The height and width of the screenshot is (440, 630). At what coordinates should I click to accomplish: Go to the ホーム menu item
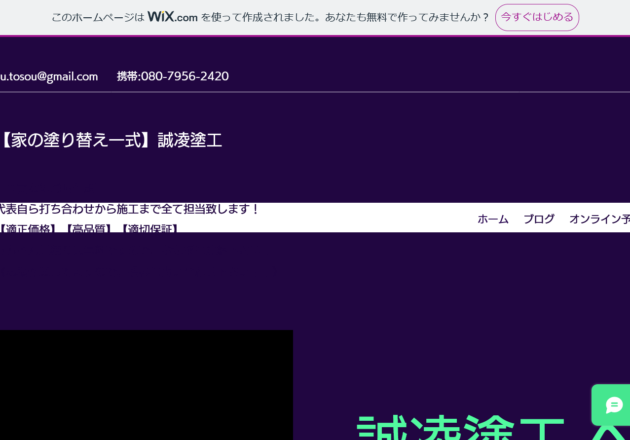point(492,219)
